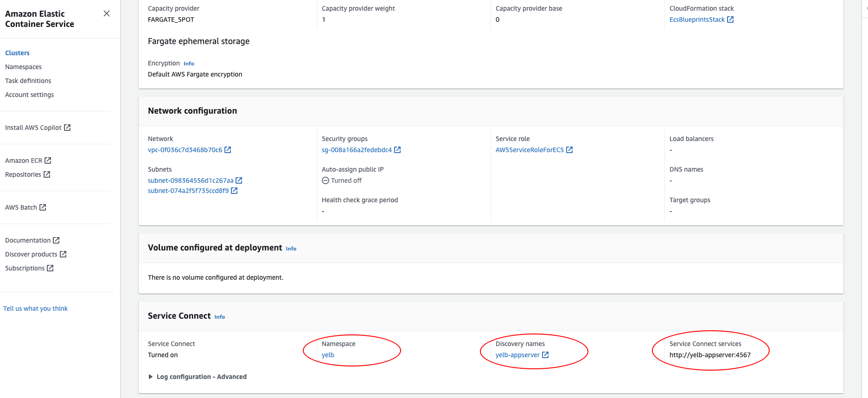Click external icon next to Repositories

click(47, 174)
